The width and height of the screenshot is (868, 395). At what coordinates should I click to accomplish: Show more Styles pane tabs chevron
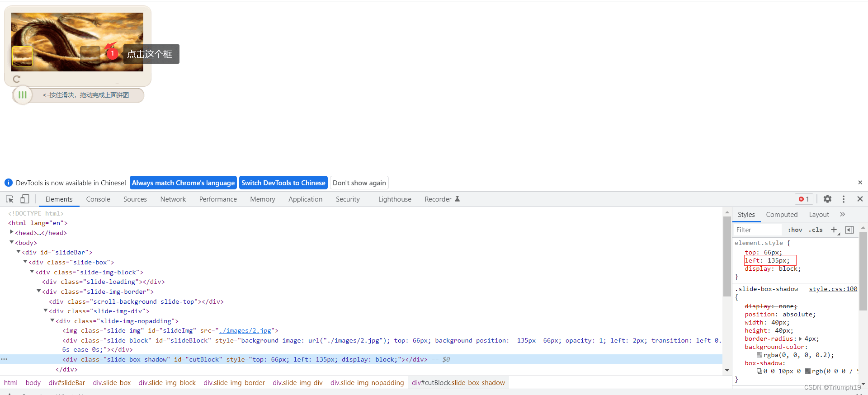coord(843,215)
